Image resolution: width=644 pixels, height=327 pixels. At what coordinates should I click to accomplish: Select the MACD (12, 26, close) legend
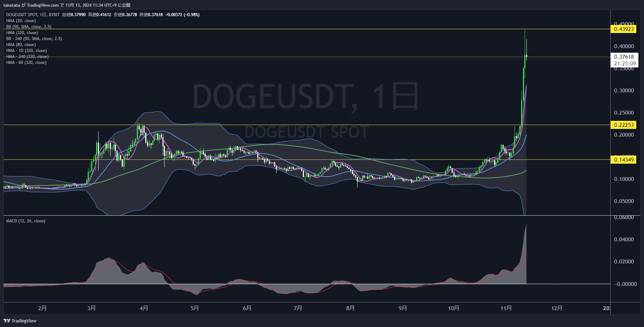pyautogui.click(x=26, y=221)
